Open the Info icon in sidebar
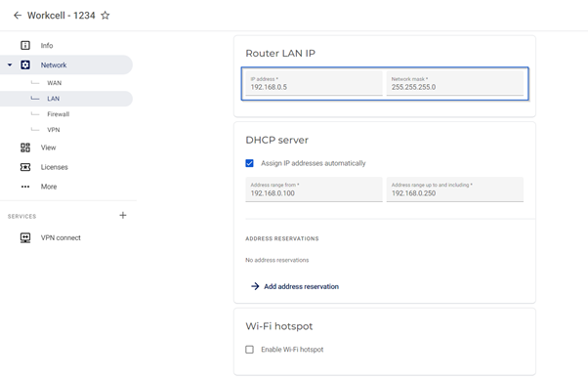This screenshot has height=378, width=588. (x=25, y=45)
